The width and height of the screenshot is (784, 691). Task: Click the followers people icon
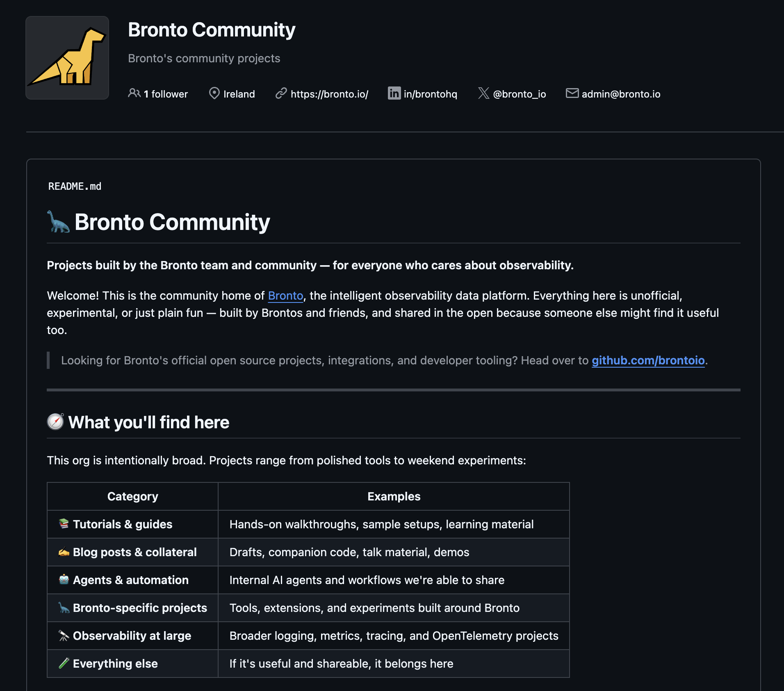click(134, 93)
